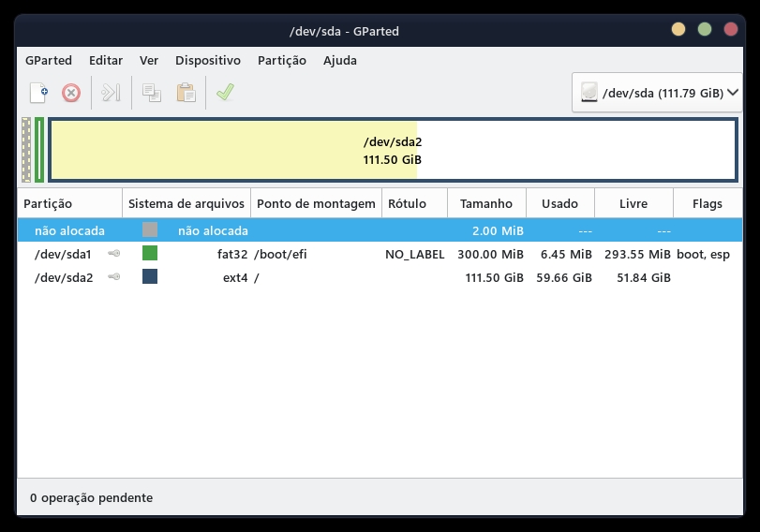This screenshot has width=760, height=532.
Task: Open the Partição menu
Action: point(282,61)
